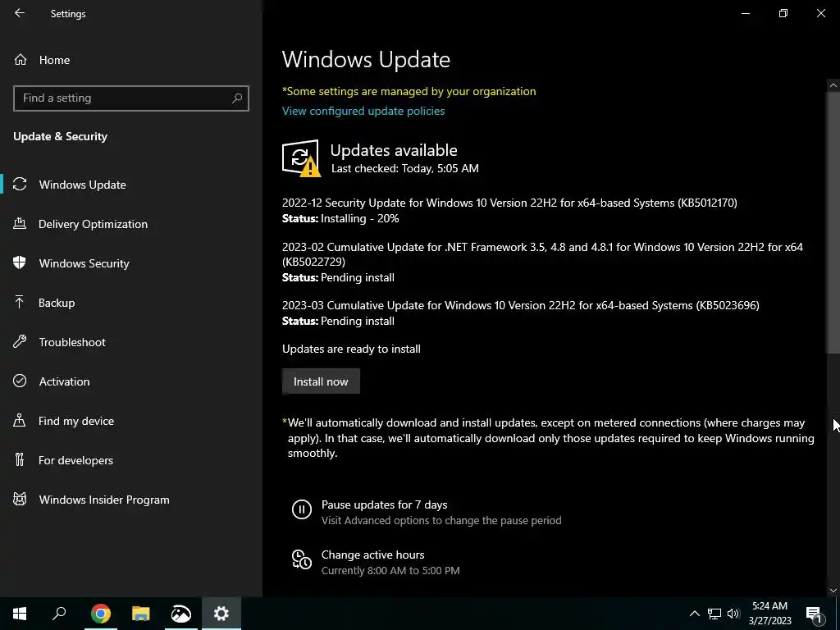
Task: Click the Troubleshoot wrench icon
Action: [20, 342]
